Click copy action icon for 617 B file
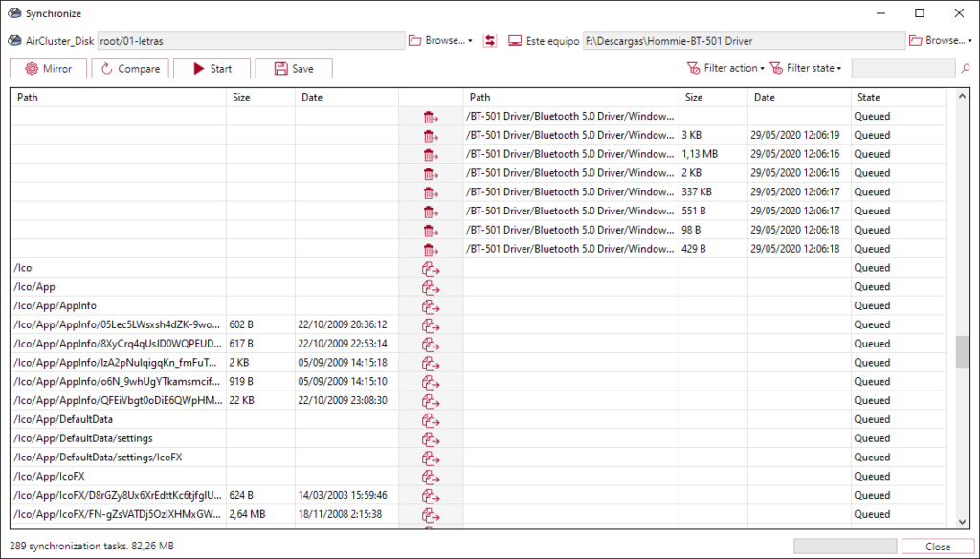 click(430, 344)
